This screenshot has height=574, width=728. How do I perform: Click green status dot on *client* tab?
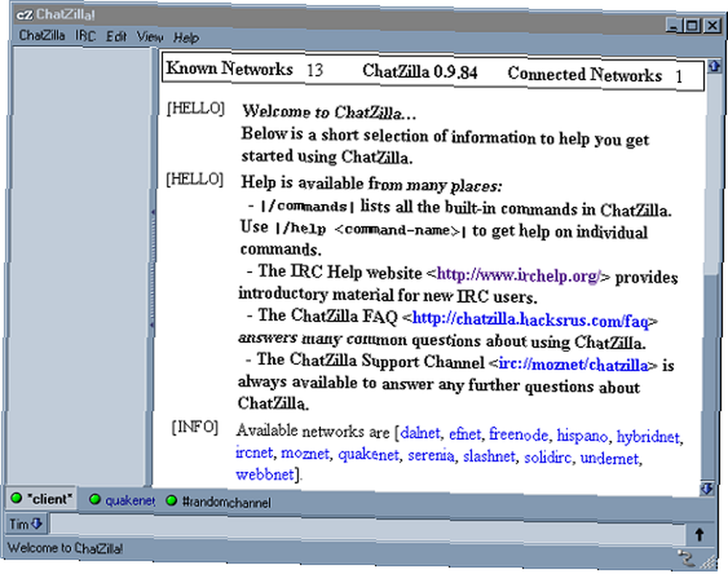click(x=17, y=498)
